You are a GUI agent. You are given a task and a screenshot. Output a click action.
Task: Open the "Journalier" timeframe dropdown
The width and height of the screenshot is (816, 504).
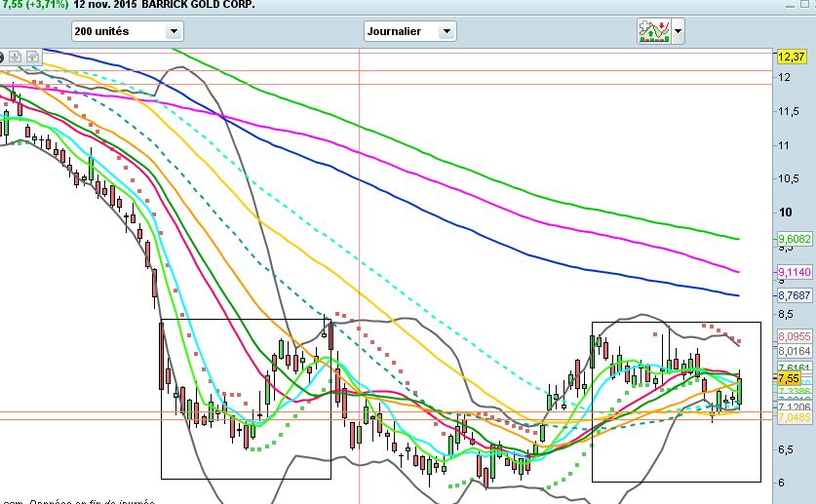coord(409,31)
